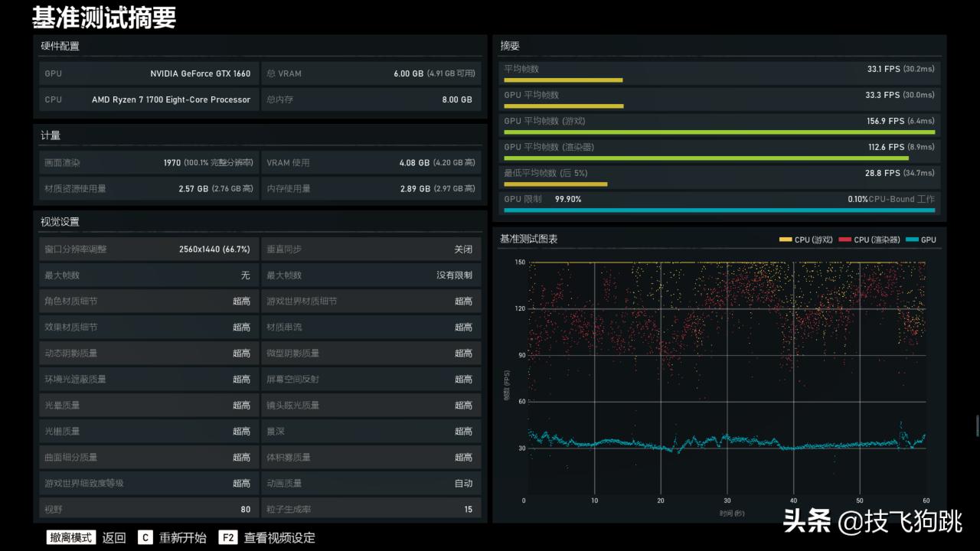Click the teal GPU legend swatch
980x551 pixels.
911,240
